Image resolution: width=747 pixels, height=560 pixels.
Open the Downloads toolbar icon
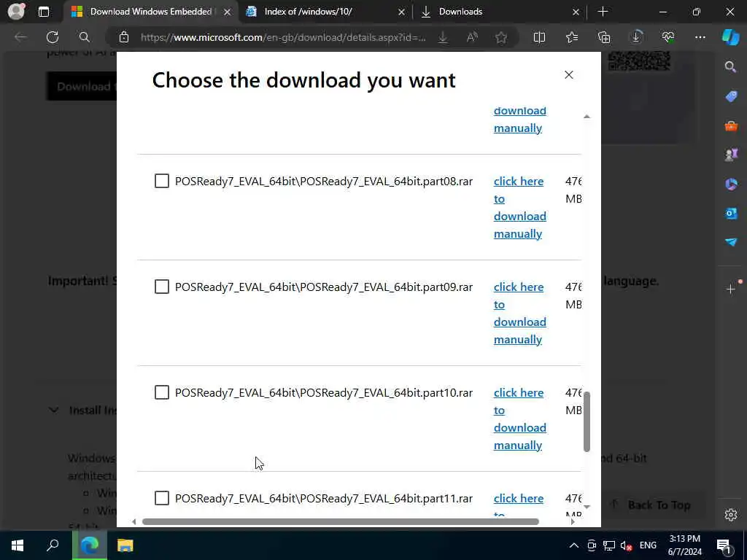click(636, 37)
